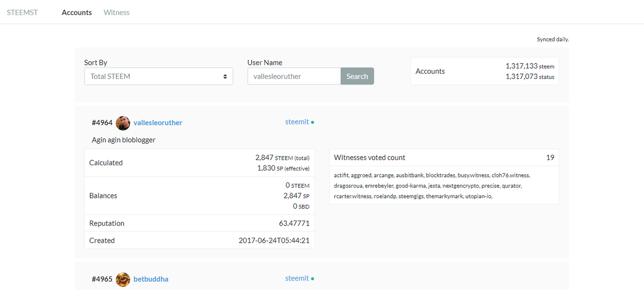Viewport: 644px width, 290px height.
Task: Click the STEEMST brand logo
Action: click(x=22, y=13)
